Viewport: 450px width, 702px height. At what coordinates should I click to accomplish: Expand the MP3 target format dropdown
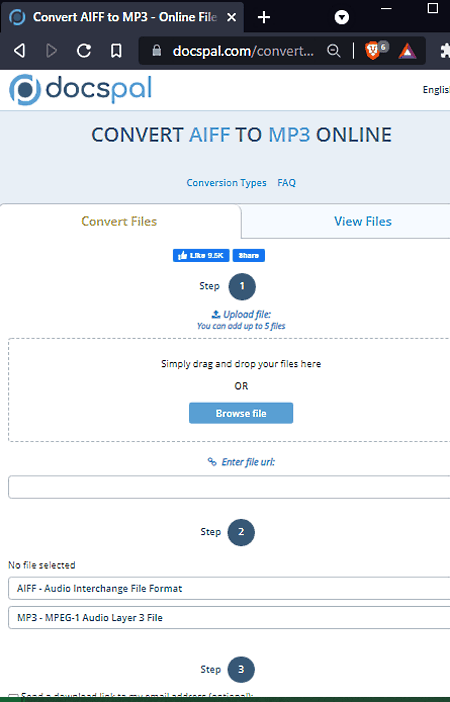click(229, 617)
